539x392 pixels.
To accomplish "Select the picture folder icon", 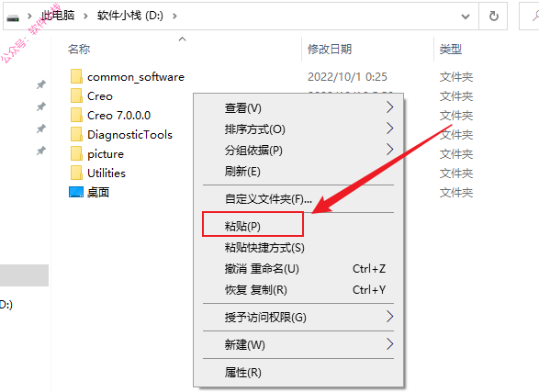I will point(76,153).
